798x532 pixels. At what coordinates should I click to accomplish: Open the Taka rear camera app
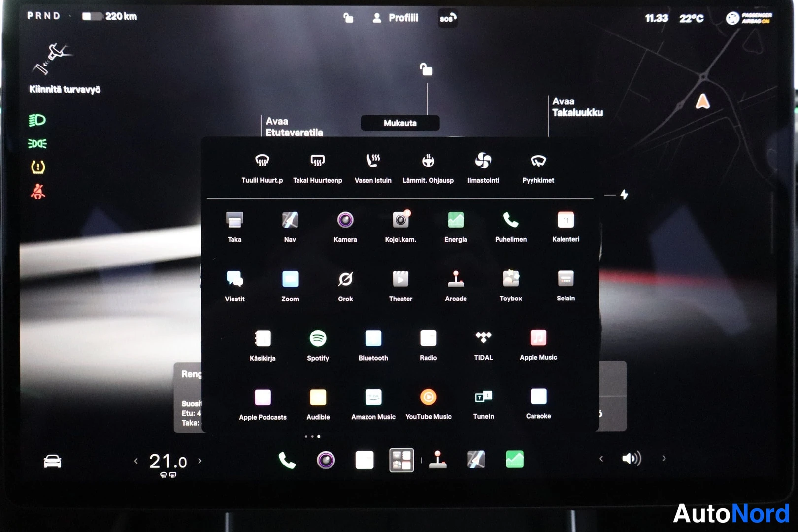234,226
